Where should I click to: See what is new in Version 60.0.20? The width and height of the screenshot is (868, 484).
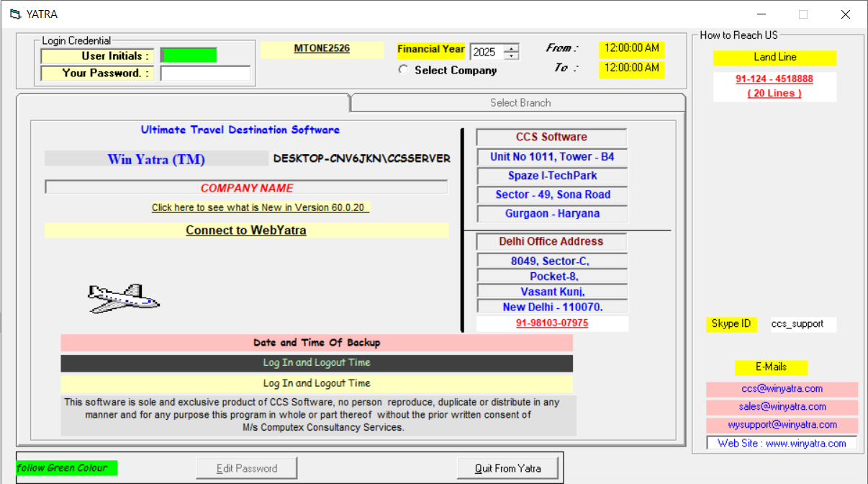pos(260,207)
